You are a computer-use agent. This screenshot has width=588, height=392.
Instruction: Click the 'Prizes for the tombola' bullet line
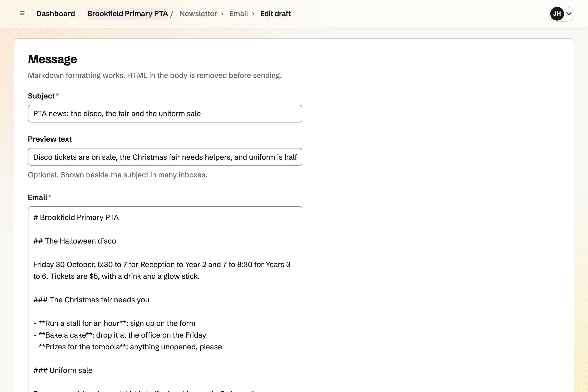click(127, 347)
